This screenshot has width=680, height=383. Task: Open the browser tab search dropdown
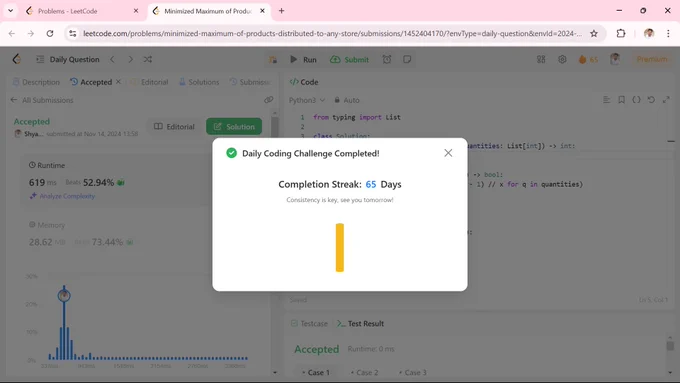click(10, 11)
